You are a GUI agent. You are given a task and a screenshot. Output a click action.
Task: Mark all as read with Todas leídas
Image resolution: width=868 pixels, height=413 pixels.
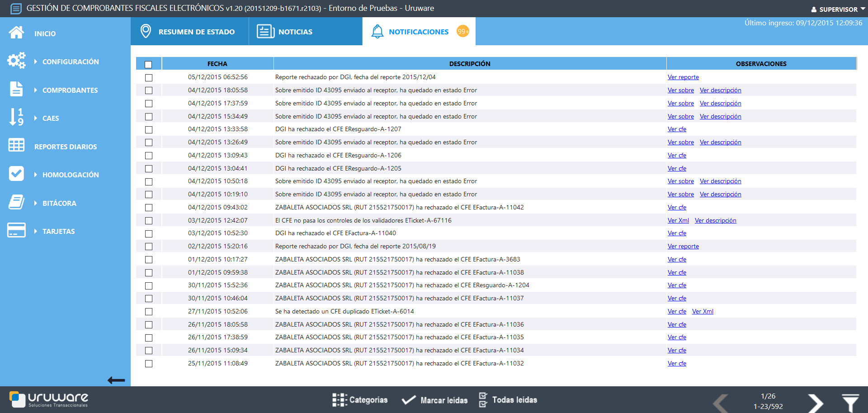click(508, 400)
